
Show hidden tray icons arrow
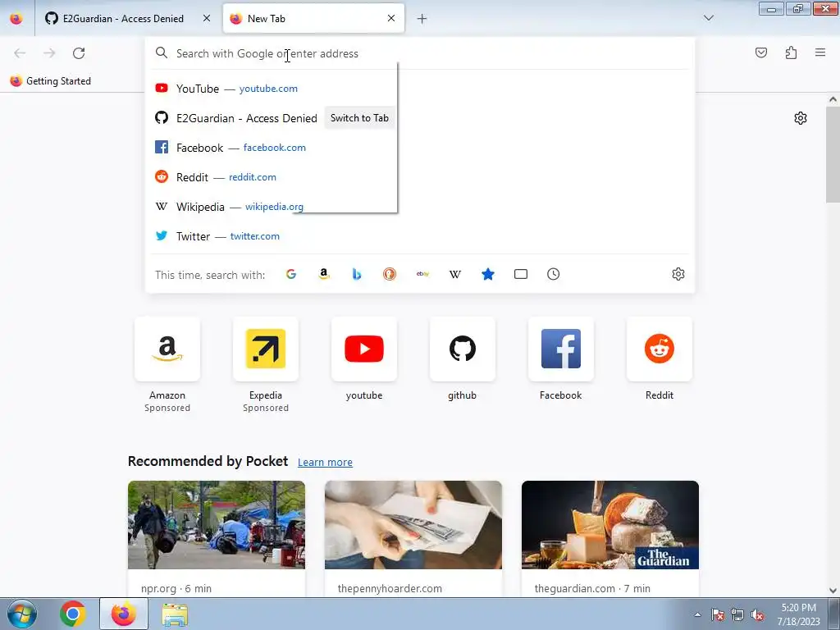click(697, 614)
